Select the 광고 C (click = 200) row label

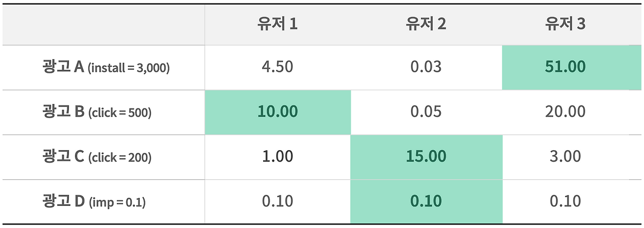(97, 157)
